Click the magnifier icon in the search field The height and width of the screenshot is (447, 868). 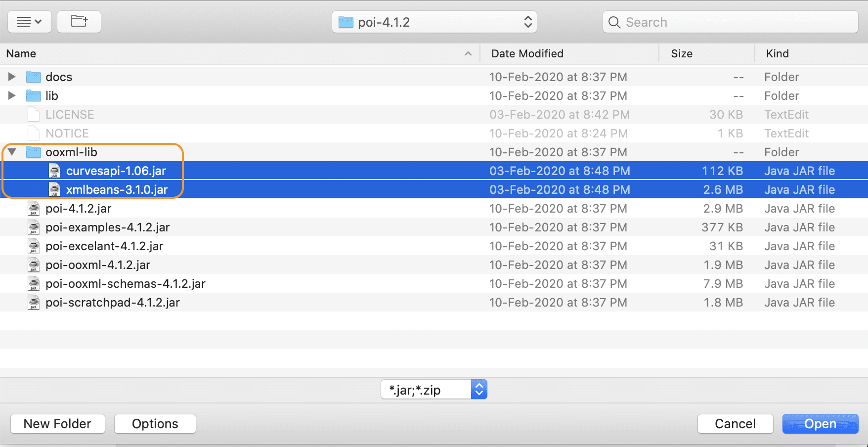614,22
